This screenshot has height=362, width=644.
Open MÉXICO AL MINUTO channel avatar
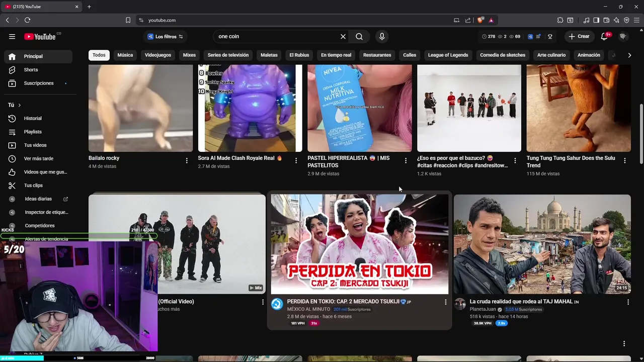[x=277, y=304]
